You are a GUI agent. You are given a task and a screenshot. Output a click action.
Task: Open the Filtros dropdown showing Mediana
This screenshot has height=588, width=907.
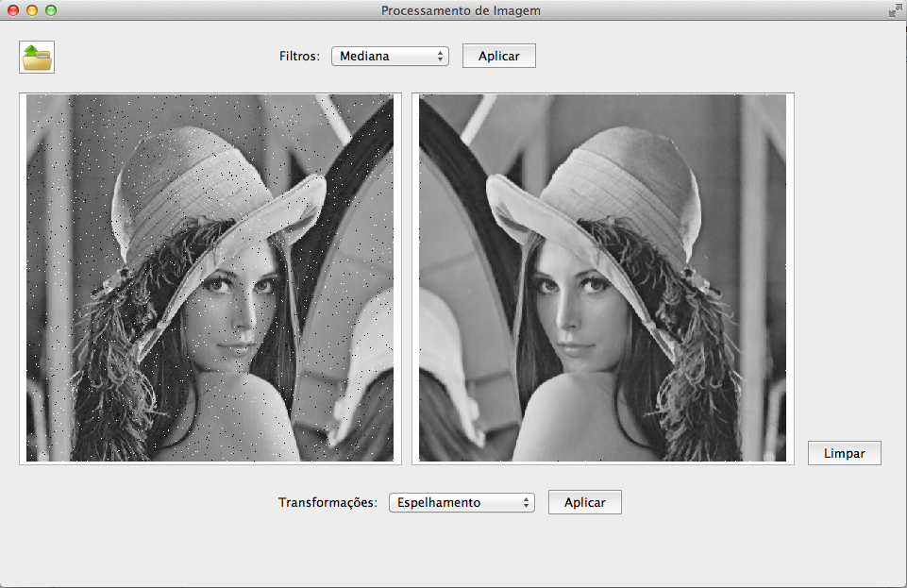click(390, 56)
